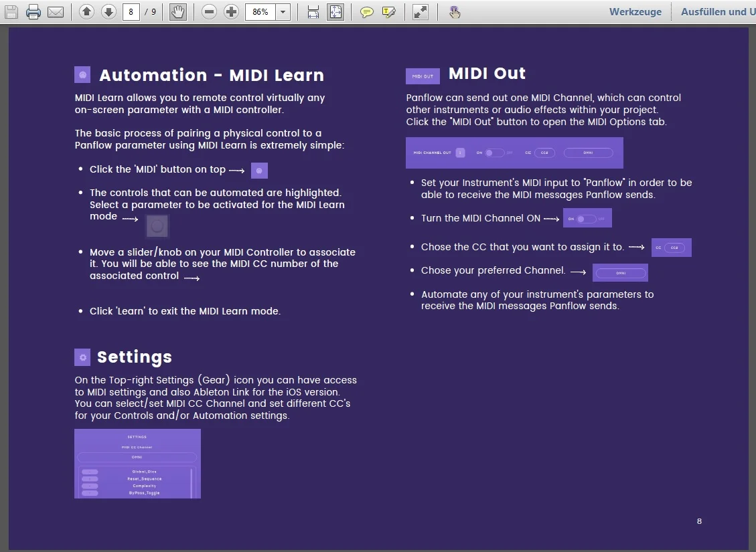The height and width of the screenshot is (552, 756).
Task: Go to previous page with up arrow
Action: (87, 11)
